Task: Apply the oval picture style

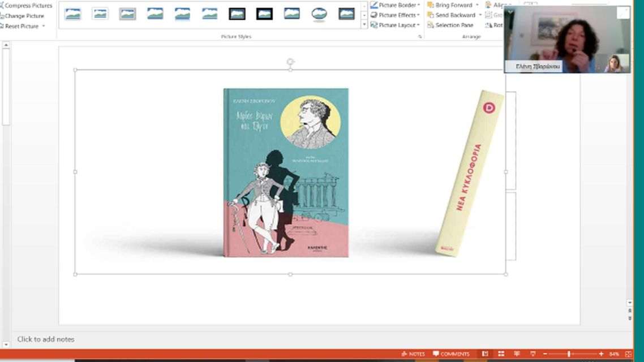Action: (x=319, y=14)
